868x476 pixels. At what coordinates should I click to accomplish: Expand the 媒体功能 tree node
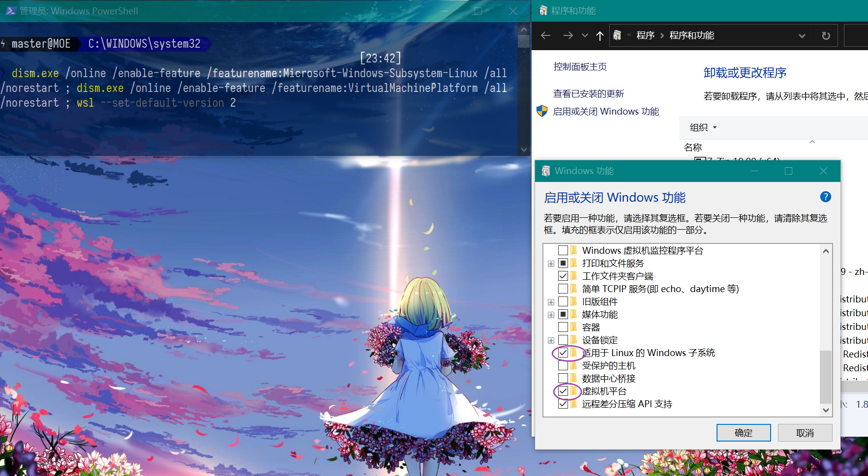pos(551,315)
